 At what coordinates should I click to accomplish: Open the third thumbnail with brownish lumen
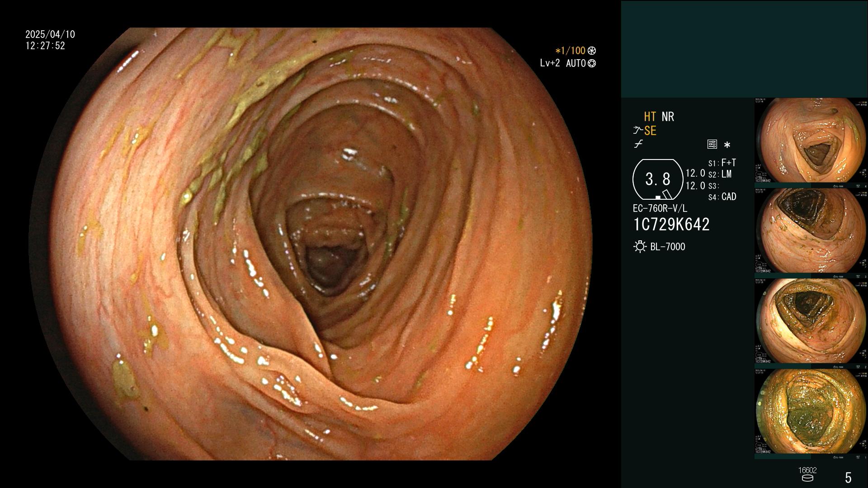click(x=811, y=321)
